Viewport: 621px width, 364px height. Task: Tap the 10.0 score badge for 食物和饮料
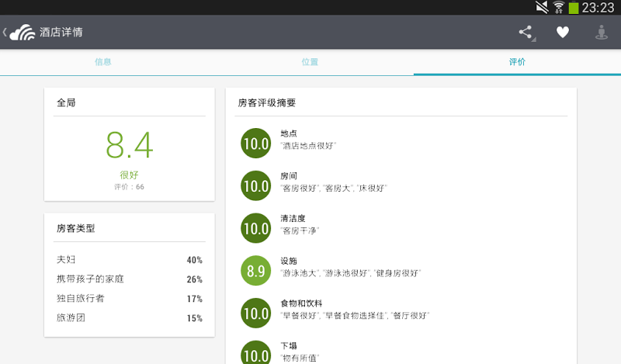[x=256, y=314]
